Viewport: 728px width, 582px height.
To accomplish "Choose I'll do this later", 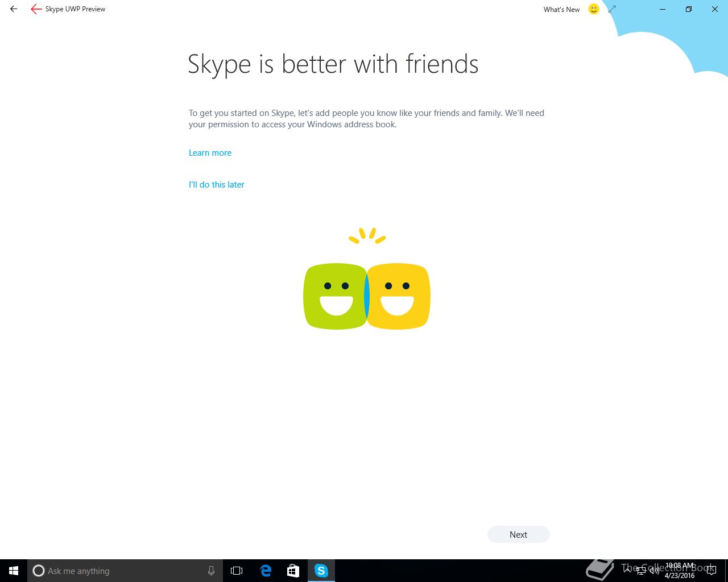I will click(x=217, y=185).
